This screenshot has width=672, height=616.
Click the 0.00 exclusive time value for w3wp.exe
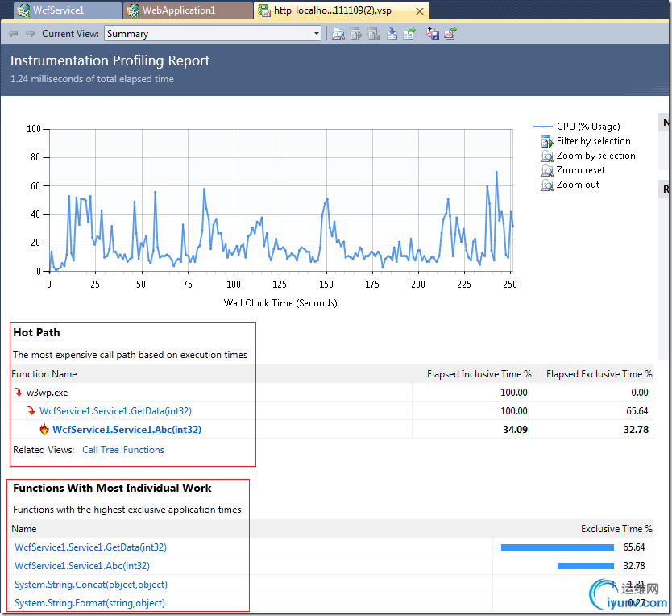pos(640,392)
